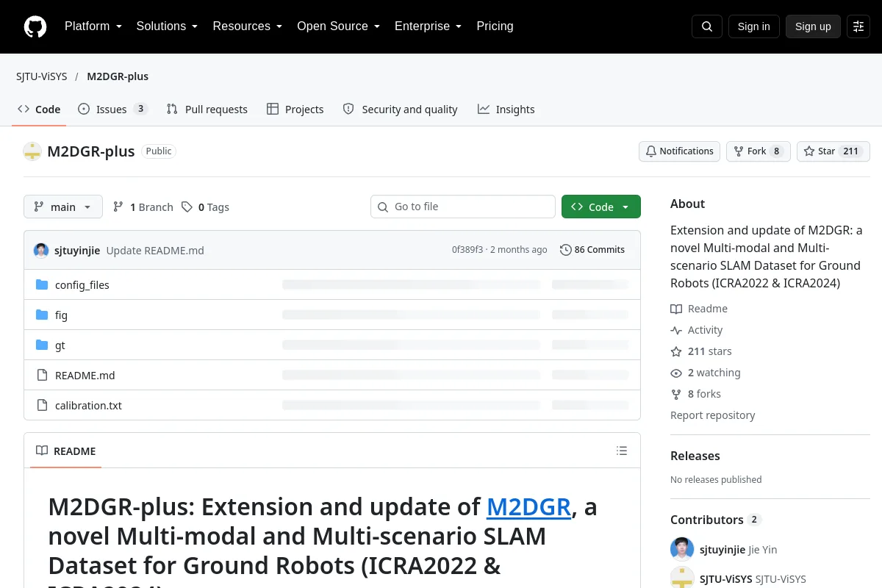This screenshot has width=882, height=588.
Task: Click sjtuyinjie's avatar in the commit row
Action: (41, 250)
